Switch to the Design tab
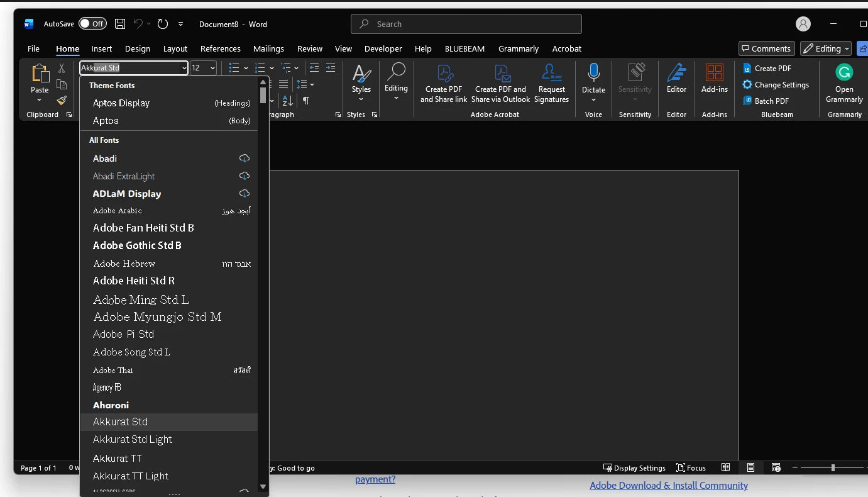Image resolution: width=868 pixels, height=497 pixels. point(138,48)
